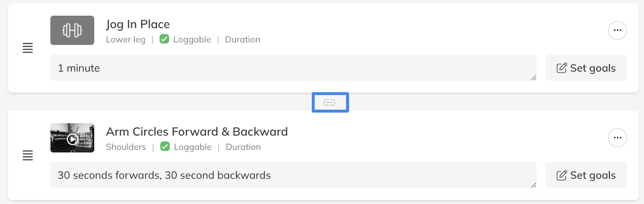The width and height of the screenshot is (644, 204).
Task: Click the Duration label under Jog In Place
Action: tap(242, 40)
